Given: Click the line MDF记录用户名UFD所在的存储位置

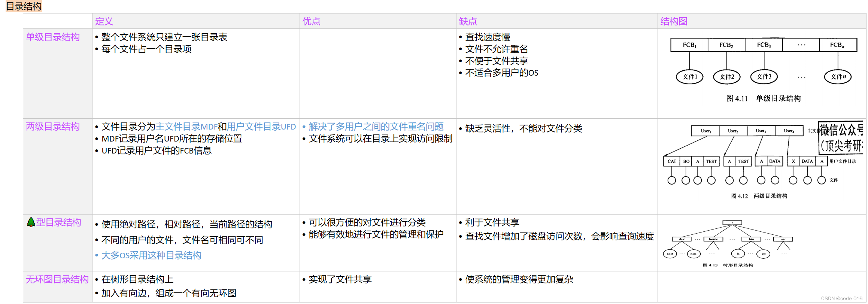Looking at the screenshot, I should (172, 139).
